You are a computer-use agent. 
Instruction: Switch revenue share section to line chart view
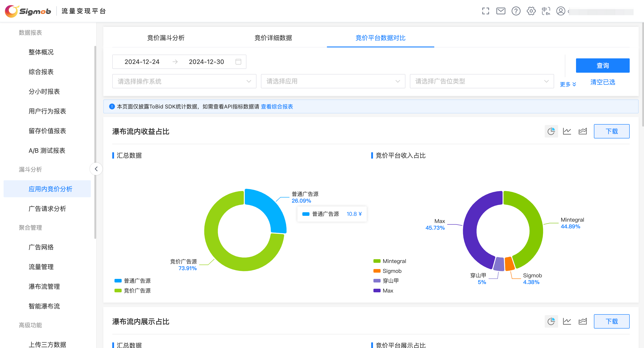tap(567, 131)
